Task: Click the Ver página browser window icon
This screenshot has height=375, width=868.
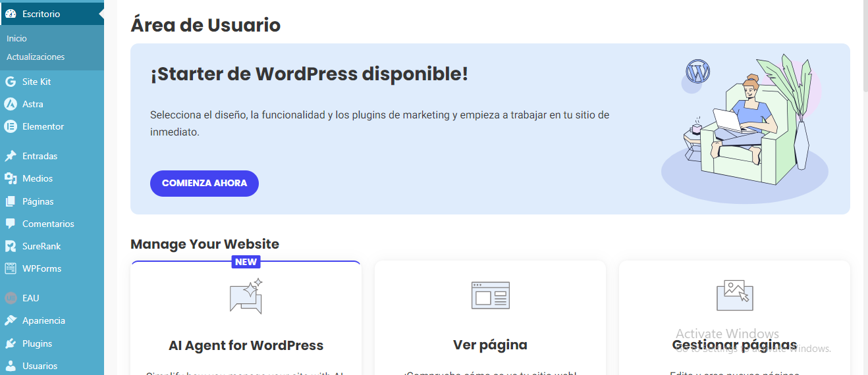Action: [490, 295]
